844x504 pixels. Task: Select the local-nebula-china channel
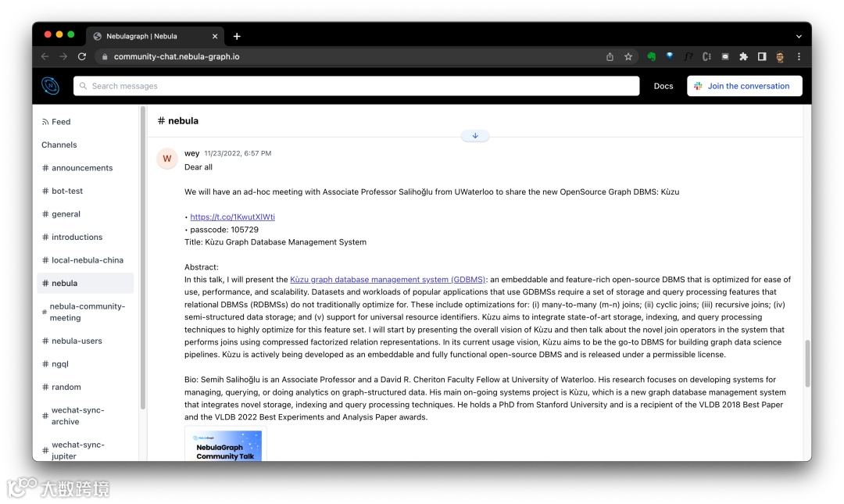click(85, 261)
